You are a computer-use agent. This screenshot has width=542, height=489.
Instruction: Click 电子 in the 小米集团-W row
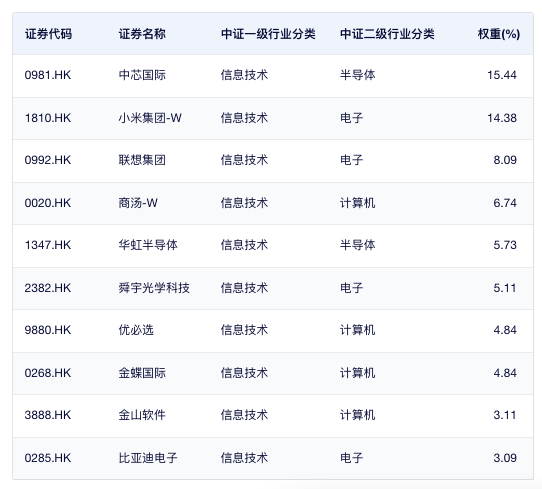pos(352,118)
